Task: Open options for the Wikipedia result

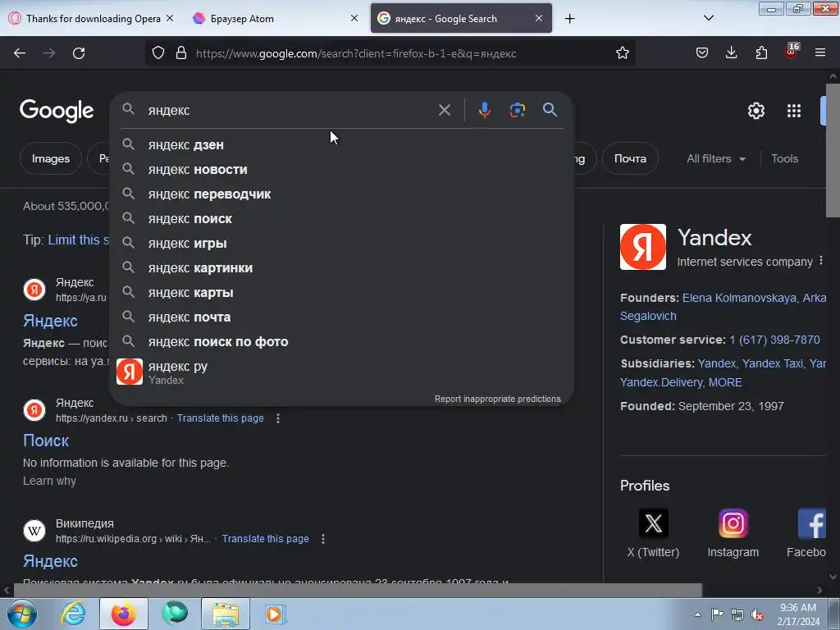Action: pos(322,539)
